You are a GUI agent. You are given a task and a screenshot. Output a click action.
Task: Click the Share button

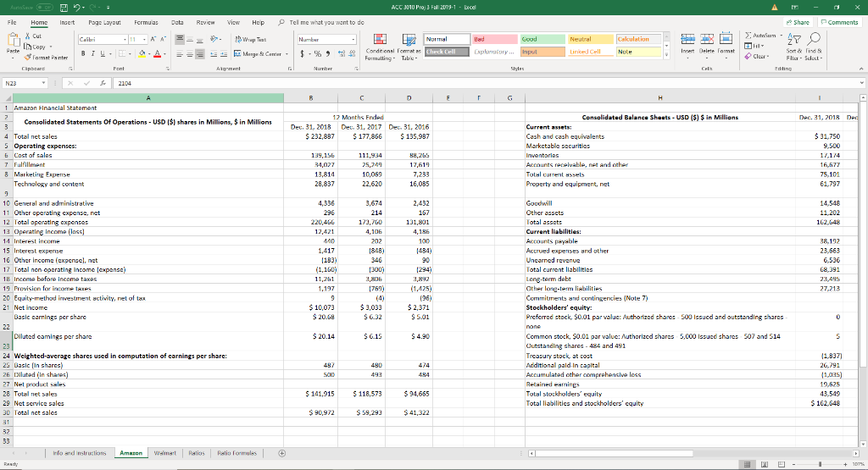[x=798, y=23]
